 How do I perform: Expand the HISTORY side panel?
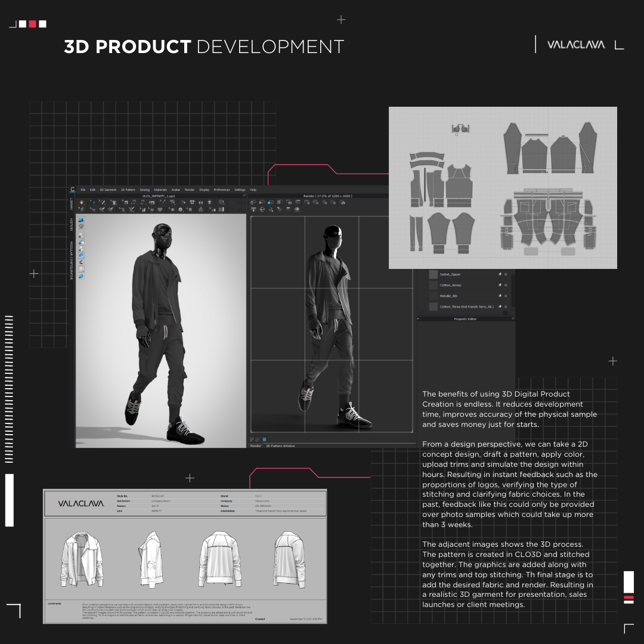pyautogui.click(x=71, y=224)
